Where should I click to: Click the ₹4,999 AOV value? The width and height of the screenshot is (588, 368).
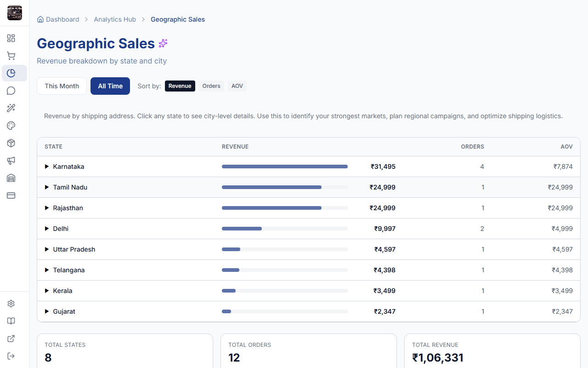pos(562,229)
